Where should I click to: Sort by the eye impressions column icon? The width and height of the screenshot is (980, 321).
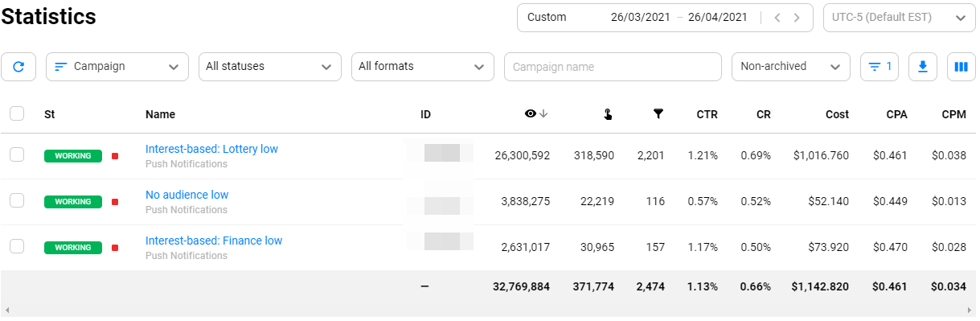pos(530,114)
